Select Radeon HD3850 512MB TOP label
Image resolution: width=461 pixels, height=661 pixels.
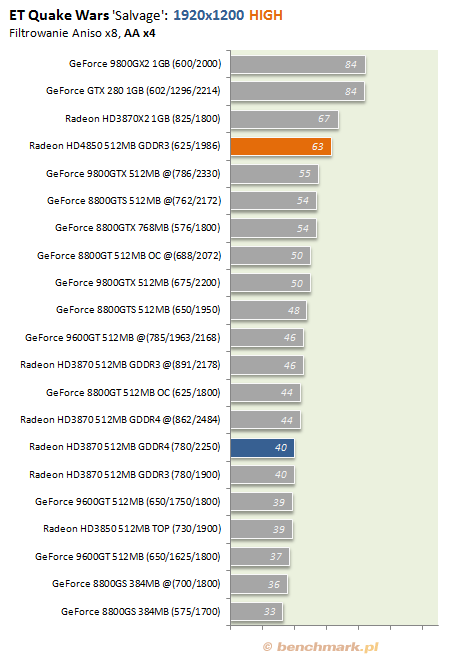click(132, 529)
